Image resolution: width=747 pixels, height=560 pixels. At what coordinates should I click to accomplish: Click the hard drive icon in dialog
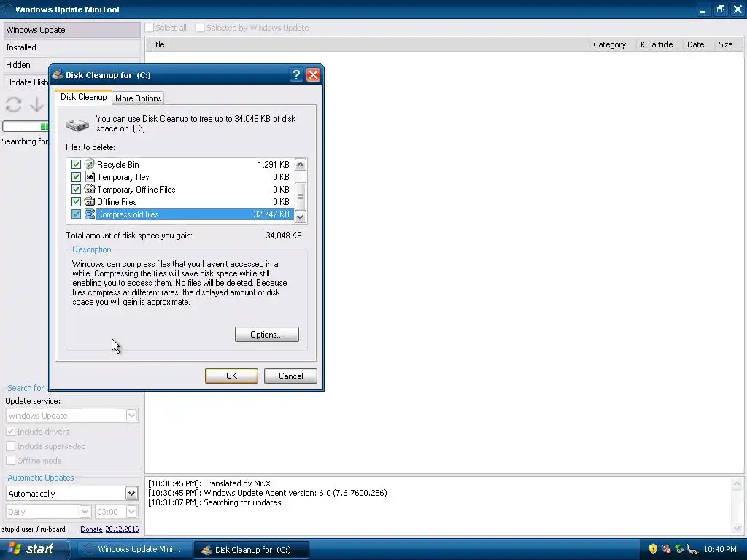coord(77,125)
